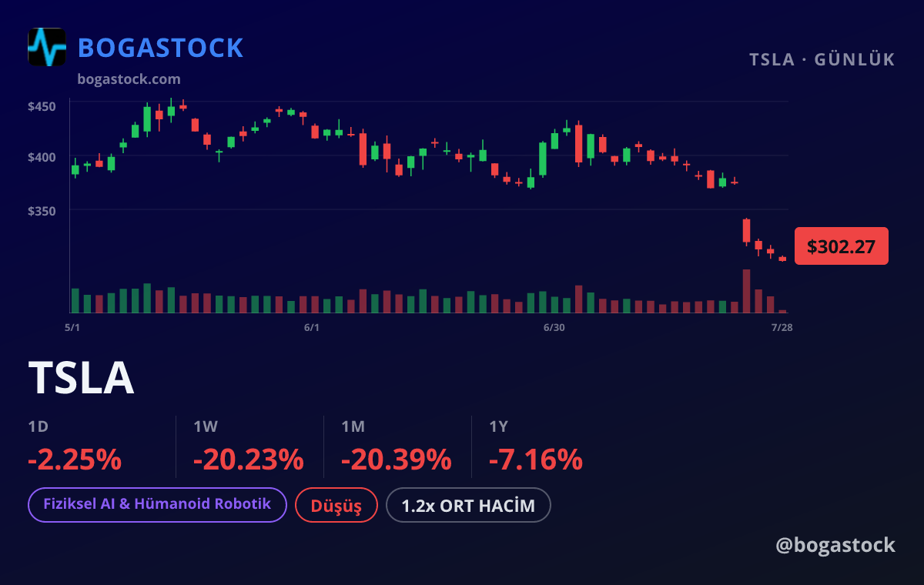Click the TSLA · GÜNLÜK chart label

click(x=822, y=59)
